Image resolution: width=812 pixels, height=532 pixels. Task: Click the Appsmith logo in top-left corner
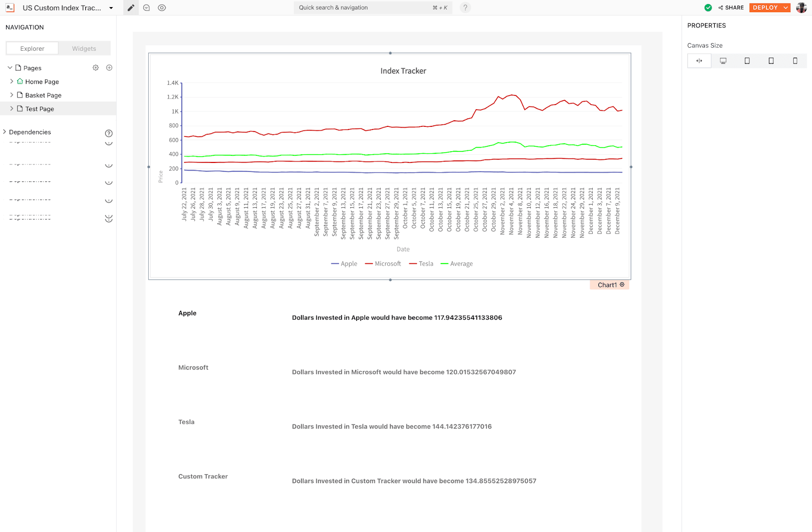coord(10,8)
